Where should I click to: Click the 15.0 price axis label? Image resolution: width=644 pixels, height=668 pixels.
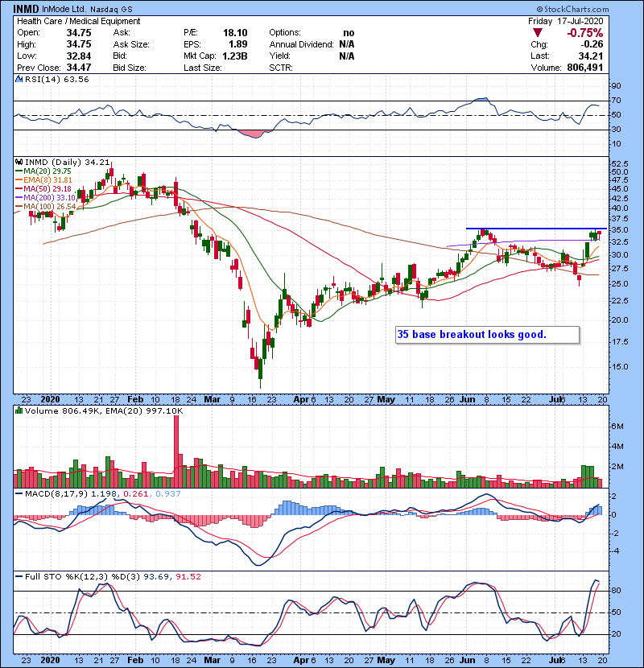[620, 367]
